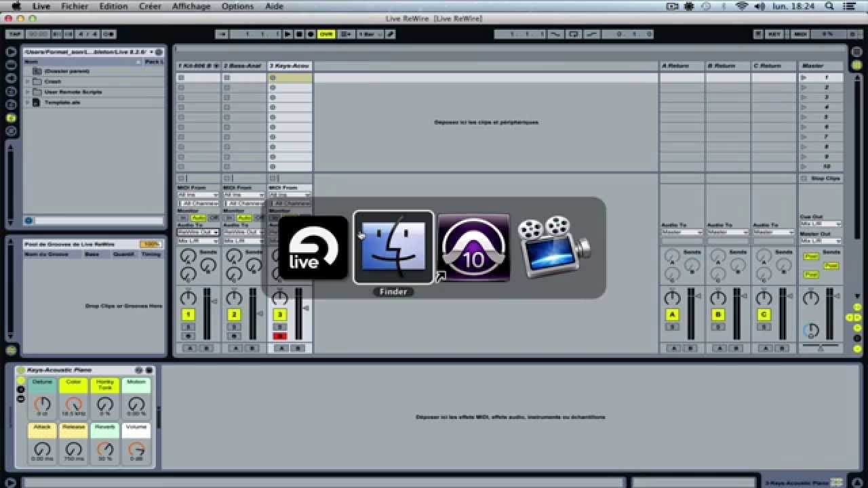Select the Master track header
The image size is (868, 488).
click(821, 66)
